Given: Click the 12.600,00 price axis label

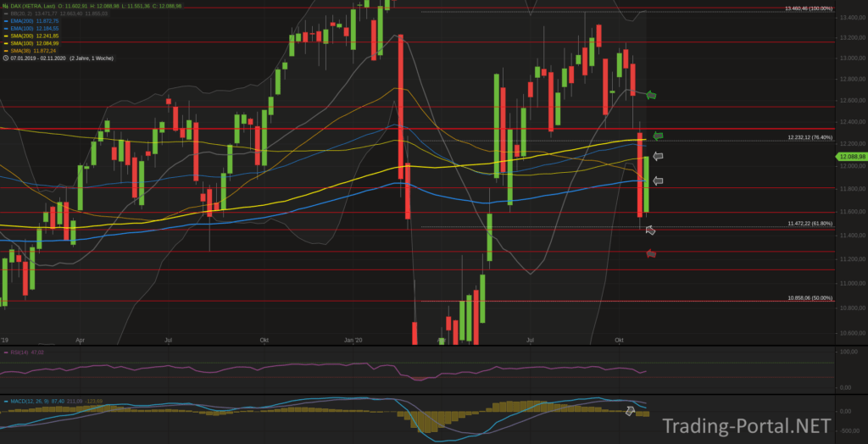Looking at the screenshot, I should click(x=853, y=101).
